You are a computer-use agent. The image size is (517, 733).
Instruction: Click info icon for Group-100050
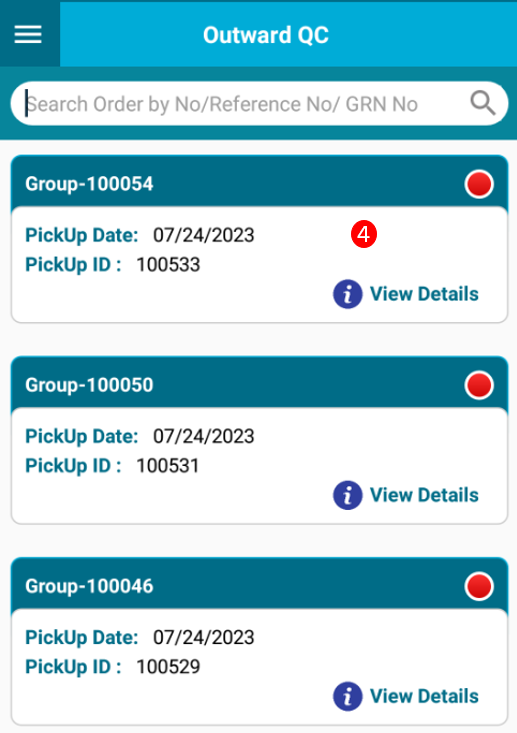point(347,495)
